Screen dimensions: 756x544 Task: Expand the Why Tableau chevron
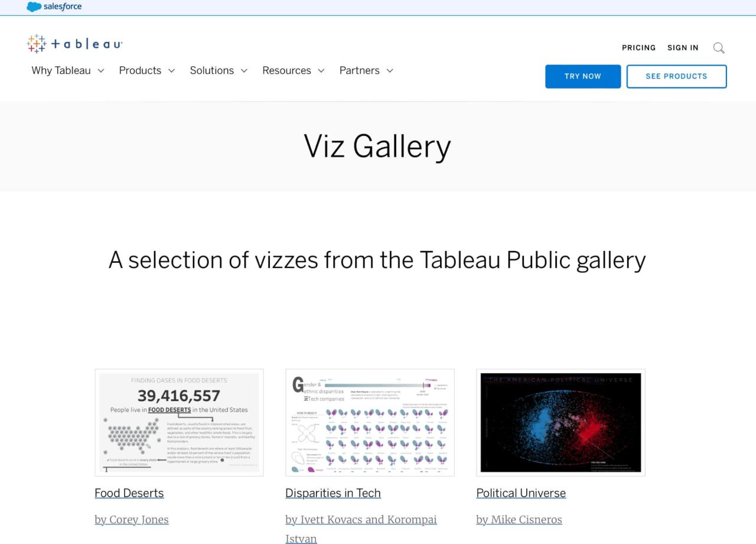tap(100, 71)
